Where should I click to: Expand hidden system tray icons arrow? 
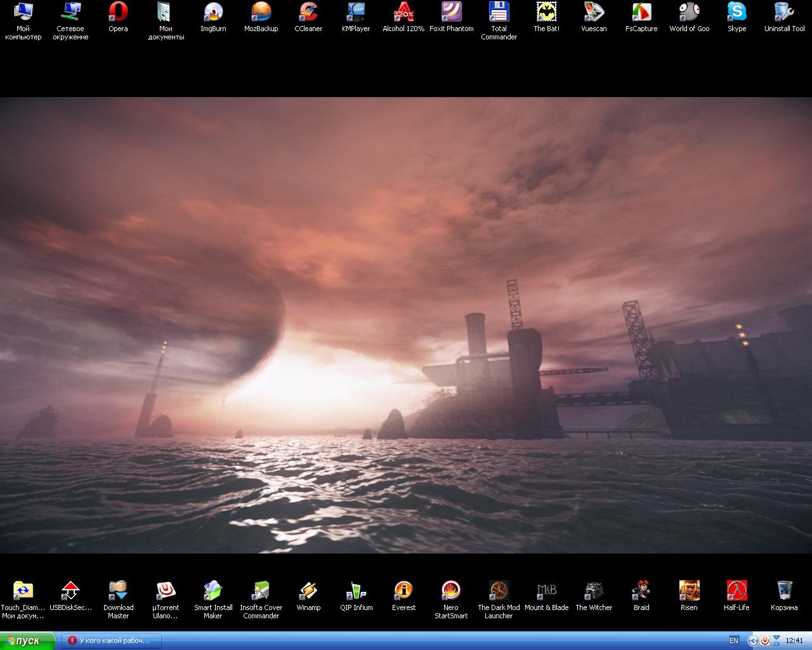753,640
